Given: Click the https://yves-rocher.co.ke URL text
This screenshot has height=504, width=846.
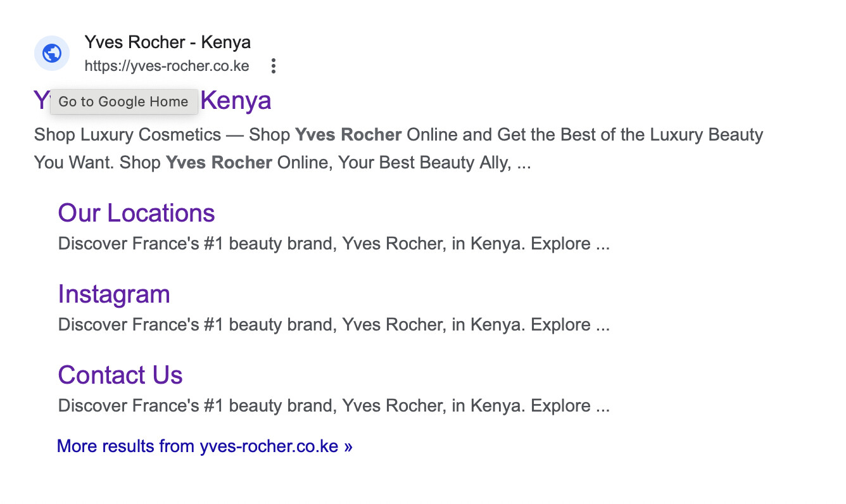Looking at the screenshot, I should tap(167, 66).
